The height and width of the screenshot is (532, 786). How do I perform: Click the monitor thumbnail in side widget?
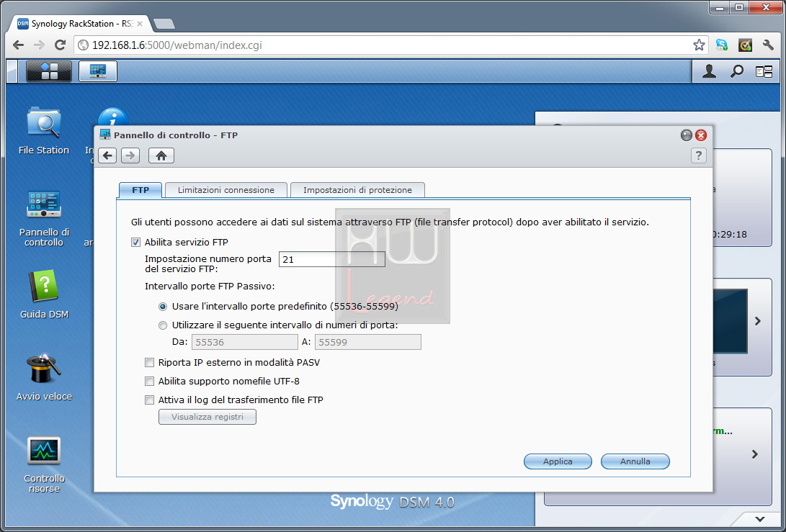coord(731,321)
